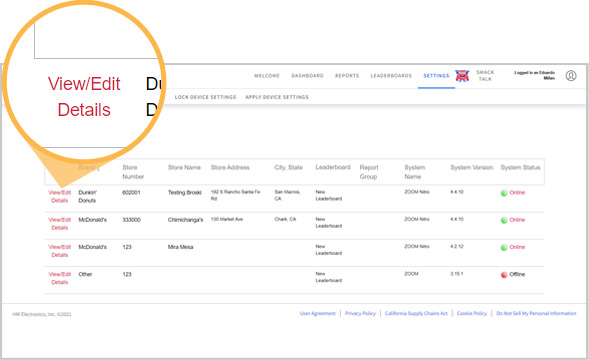
Task: Click the Offline status text
Action: (517, 275)
